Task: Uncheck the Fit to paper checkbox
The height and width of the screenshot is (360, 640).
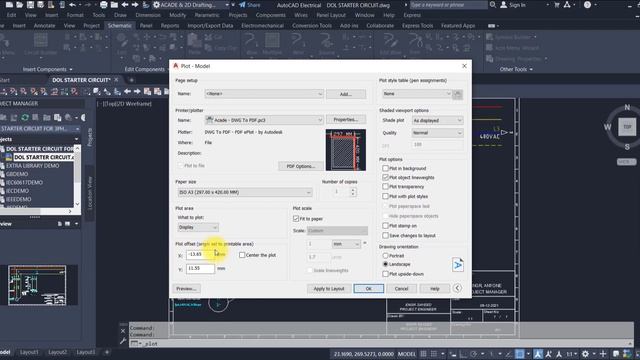Action: click(x=296, y=218)
